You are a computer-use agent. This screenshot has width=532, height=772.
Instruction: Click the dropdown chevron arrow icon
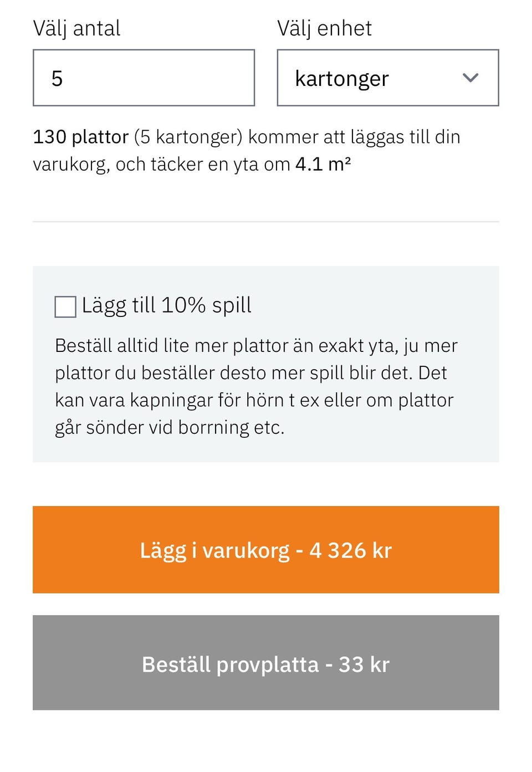click(x=470, y=78)
